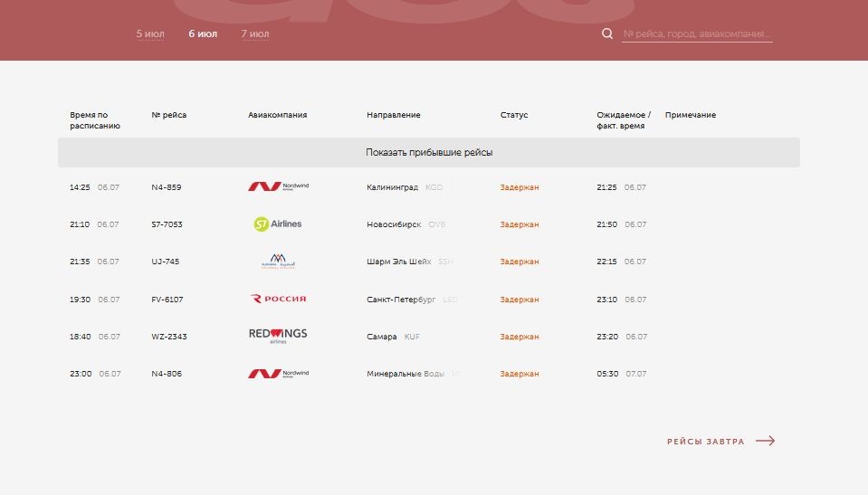
Task: Click the Самара destination of WZ-2343
Action: point(381,337)
